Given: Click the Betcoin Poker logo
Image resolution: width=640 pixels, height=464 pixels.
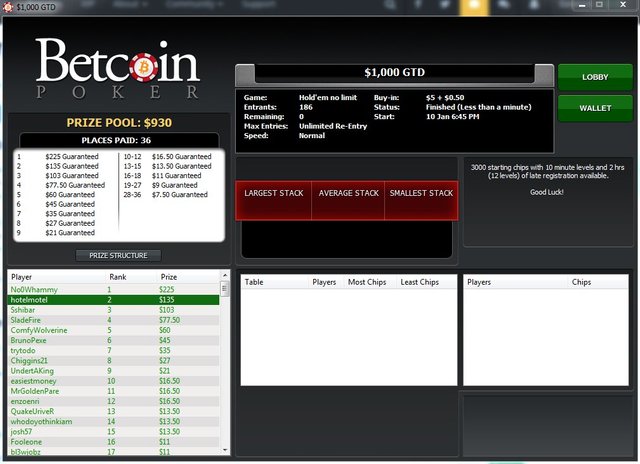Looking at the screenshot, I should [118, 69].
